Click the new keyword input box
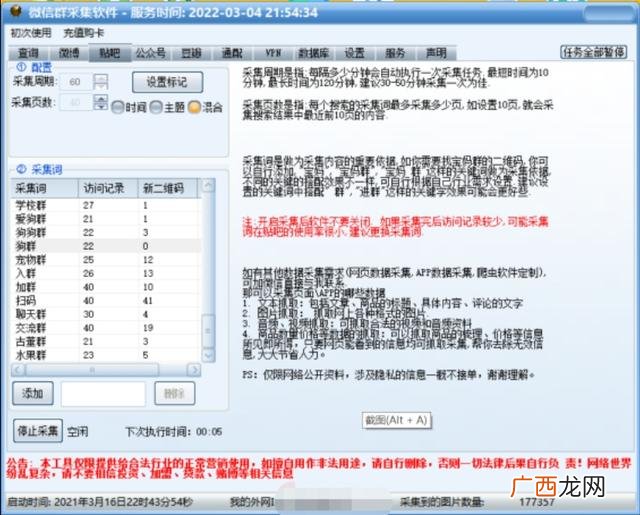Screen dimensions: 640x515 point(103,394)
